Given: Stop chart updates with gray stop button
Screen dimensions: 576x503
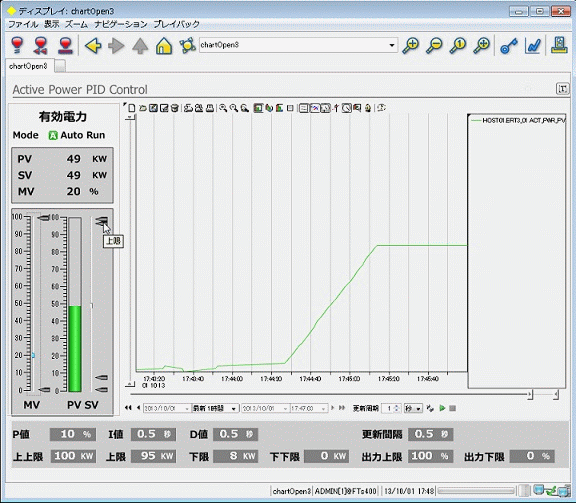Looking at the screenshot, I should click(x=453, y=408).
